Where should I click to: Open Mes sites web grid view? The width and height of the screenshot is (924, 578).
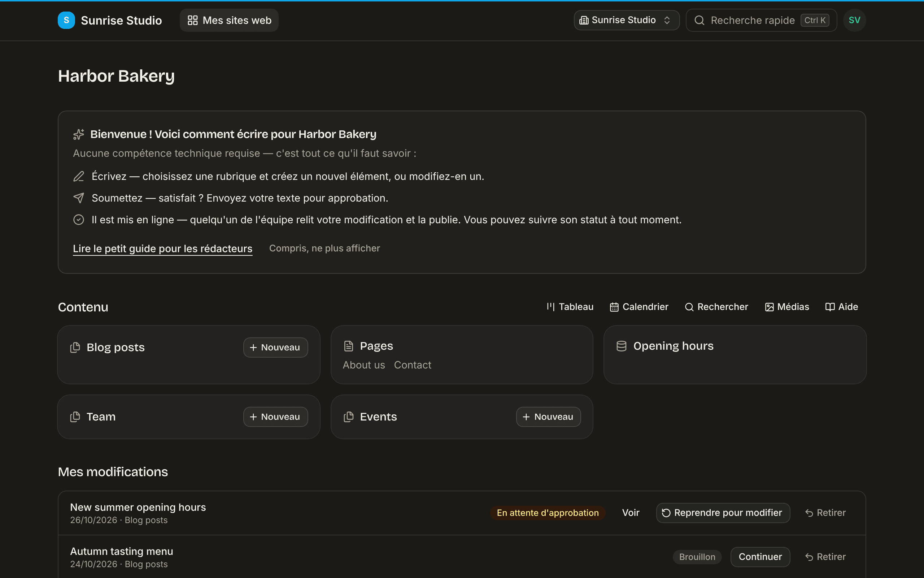229,20
